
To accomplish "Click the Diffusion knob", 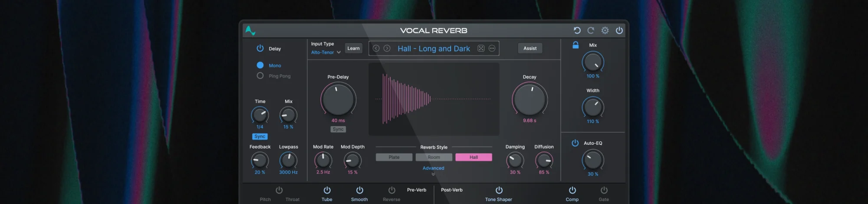I will (544, 161).
